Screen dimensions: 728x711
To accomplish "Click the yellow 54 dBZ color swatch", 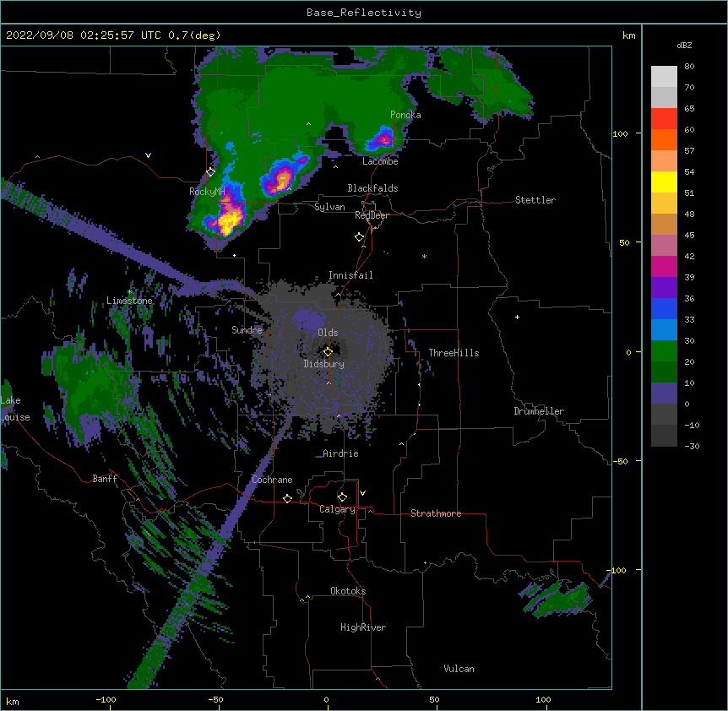I will point(664,182).
